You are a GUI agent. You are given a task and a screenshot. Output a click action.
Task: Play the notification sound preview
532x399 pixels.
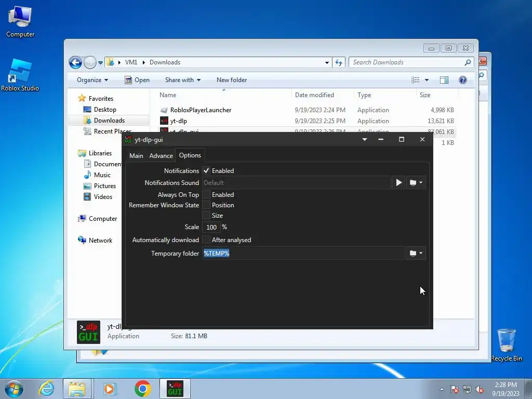point(398,182)
